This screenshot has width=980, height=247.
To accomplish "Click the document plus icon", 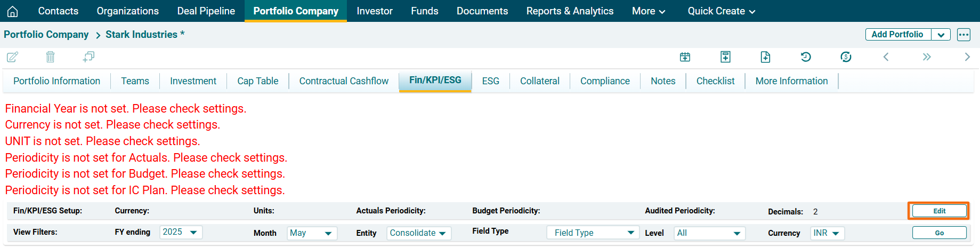I will click(765, 57).
